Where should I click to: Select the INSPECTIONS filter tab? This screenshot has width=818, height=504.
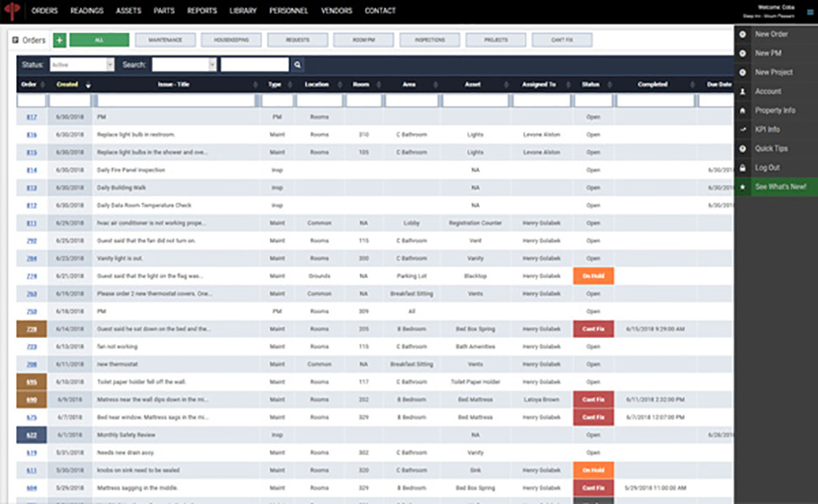tap(430, 40)
